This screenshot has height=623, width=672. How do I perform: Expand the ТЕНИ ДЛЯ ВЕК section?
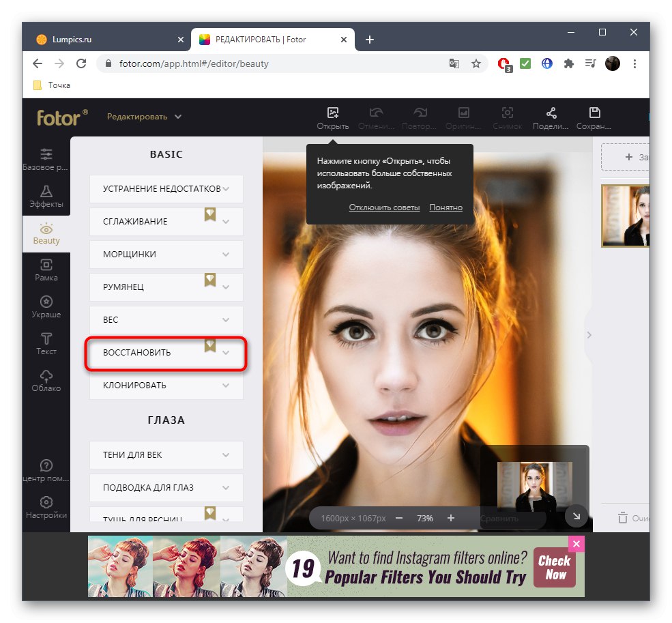pyautogui.click(x=166, y=455)
